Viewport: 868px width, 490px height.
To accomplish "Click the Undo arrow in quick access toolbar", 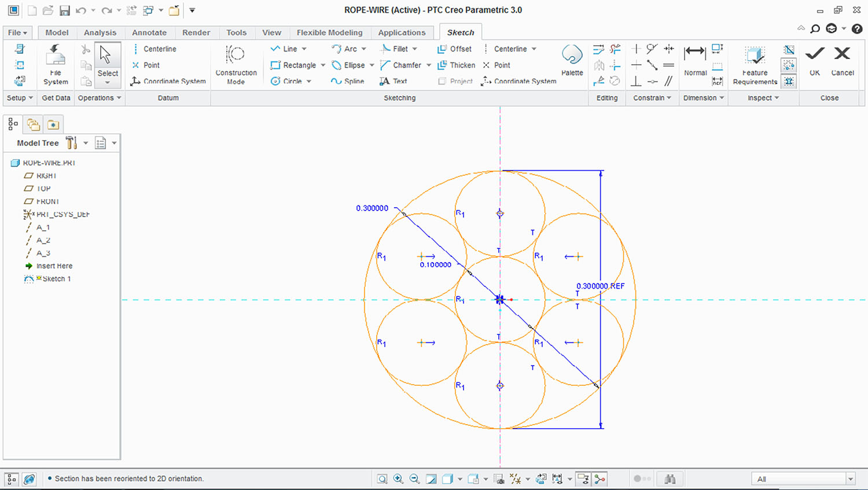I will [x=81, y=10].
